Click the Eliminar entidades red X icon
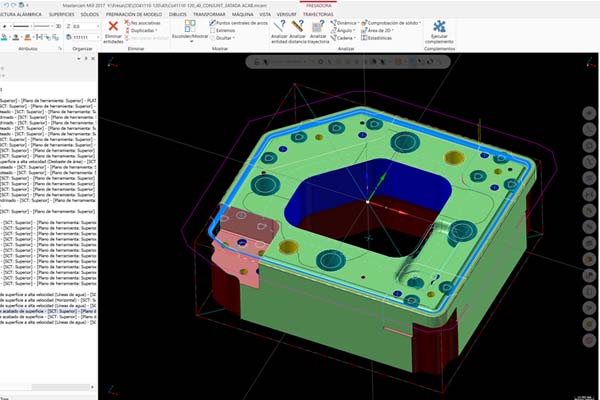600x400 pixels. (113, 26)
